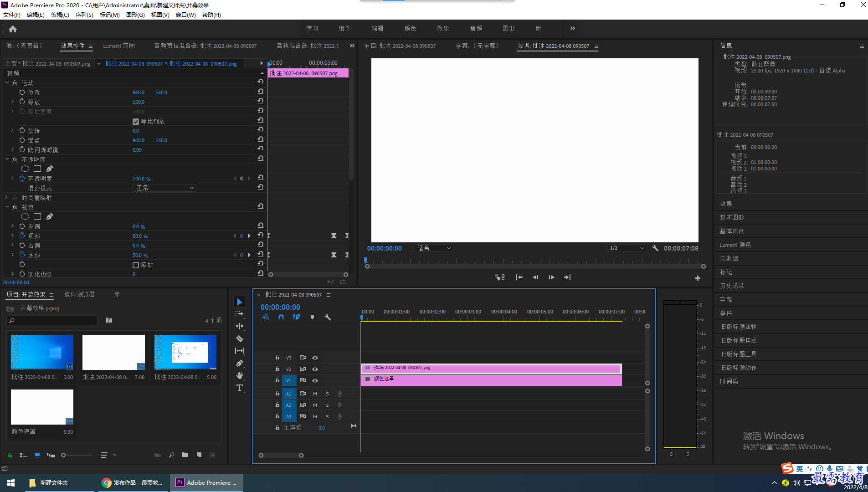Open the File menu
Viewport: 868px width, 492px height.
(12, 15)
